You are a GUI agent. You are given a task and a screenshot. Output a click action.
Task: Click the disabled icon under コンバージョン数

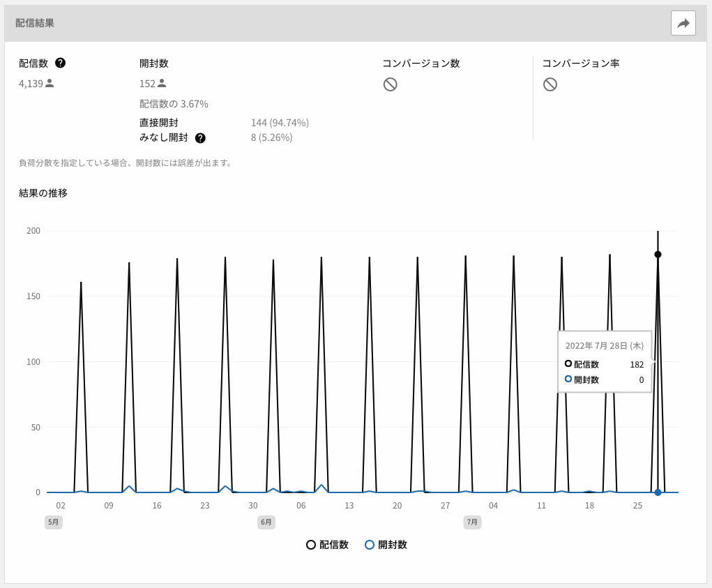coord(390,84)
